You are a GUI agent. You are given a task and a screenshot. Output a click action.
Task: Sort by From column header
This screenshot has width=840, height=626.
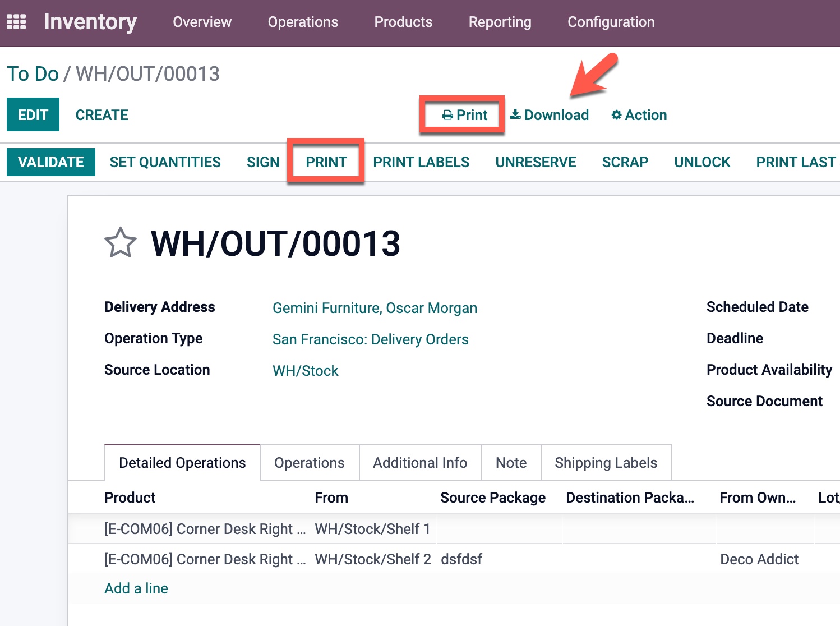[x=331, y=498]
